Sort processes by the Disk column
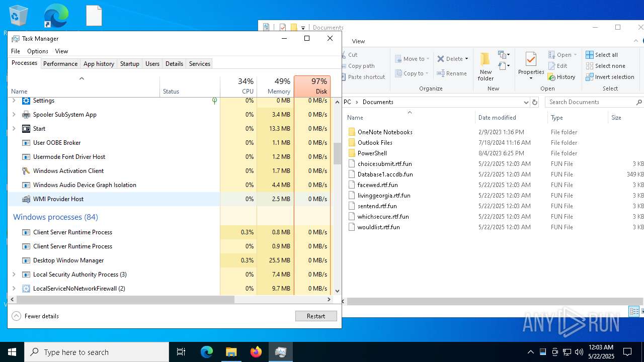Viewport: 644px width, 362px height. (x=312, y=86)
